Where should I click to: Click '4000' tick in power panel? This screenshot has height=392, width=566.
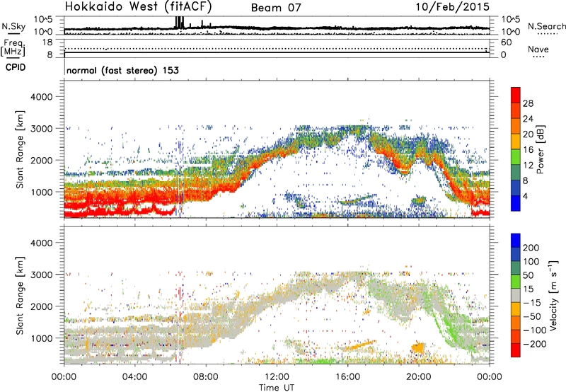[x=42, y=97]
